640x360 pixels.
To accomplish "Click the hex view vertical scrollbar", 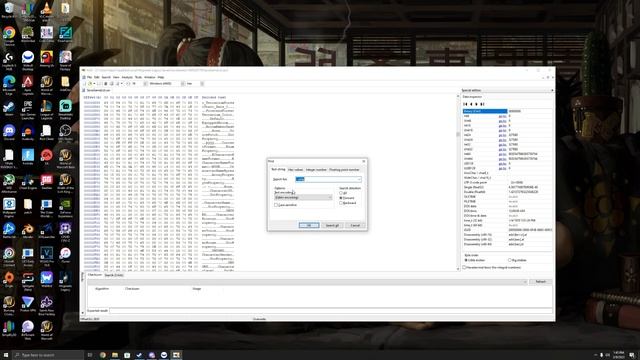I will (458, 182).
